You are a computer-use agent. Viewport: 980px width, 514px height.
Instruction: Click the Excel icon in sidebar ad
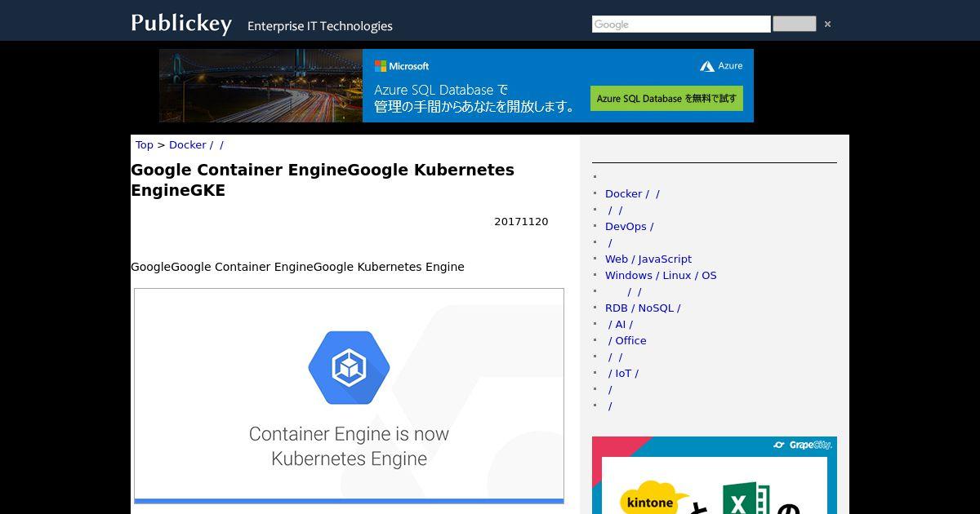746,499
